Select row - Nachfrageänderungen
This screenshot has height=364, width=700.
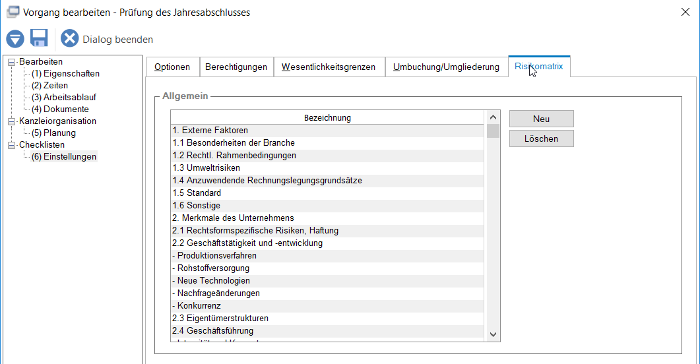click(x=327, y=293)
